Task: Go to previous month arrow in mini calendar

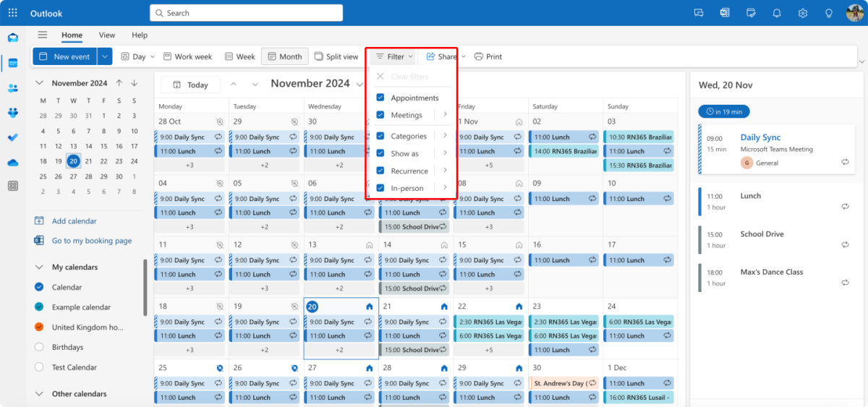Action: 119,83
